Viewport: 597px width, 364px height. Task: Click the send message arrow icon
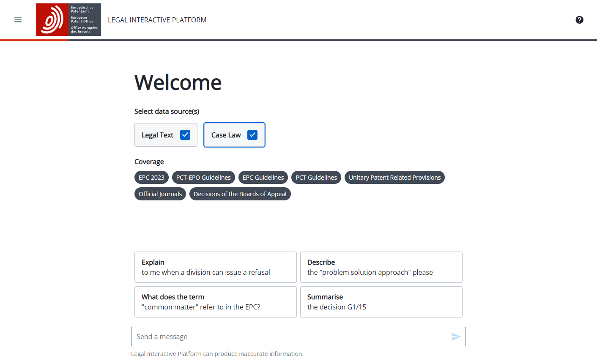click(456, 337)
